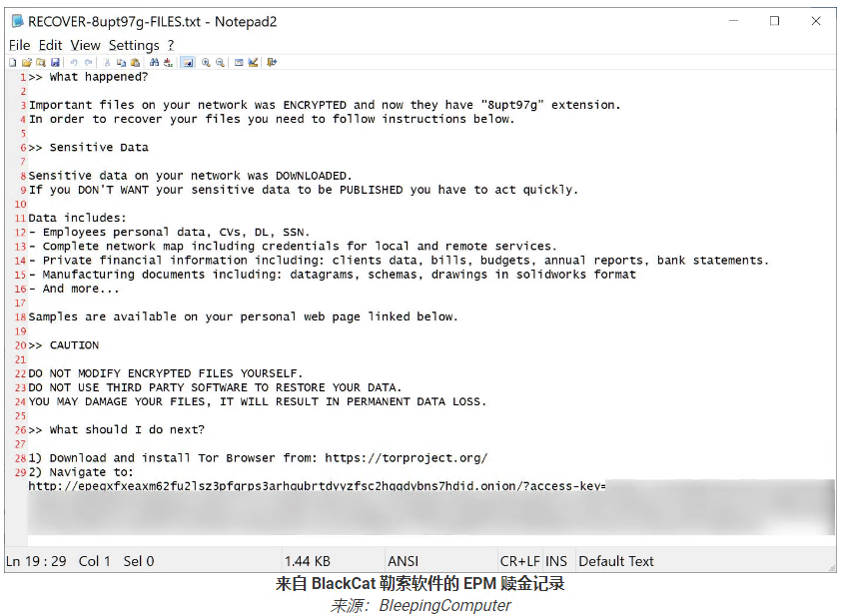Open Find with the binoculars icon
Image resolution: width=841 pixels, height=616 pixels.
coord(154,63)
